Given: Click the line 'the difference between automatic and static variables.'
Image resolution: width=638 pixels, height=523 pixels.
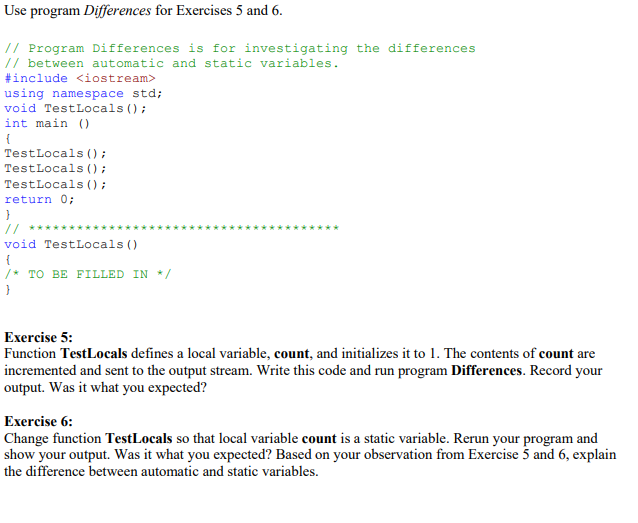Looking at the screenshot, I should point(161,471).
